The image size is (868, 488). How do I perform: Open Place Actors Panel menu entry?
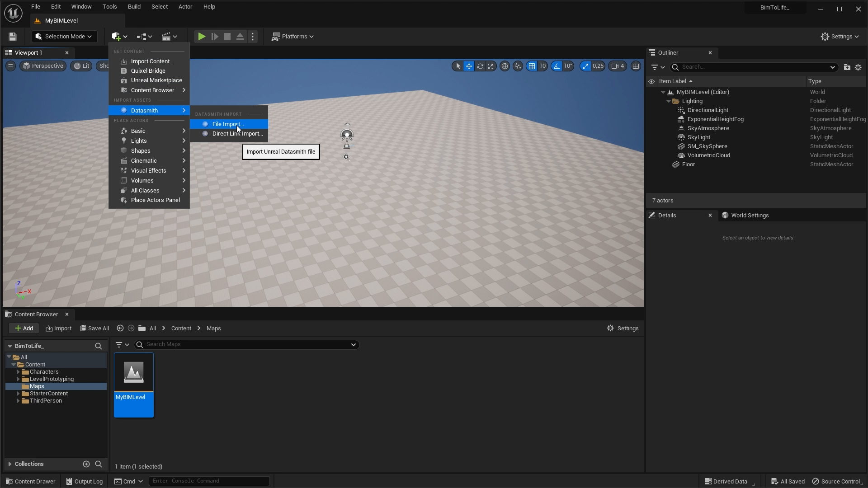pos(149,200)
